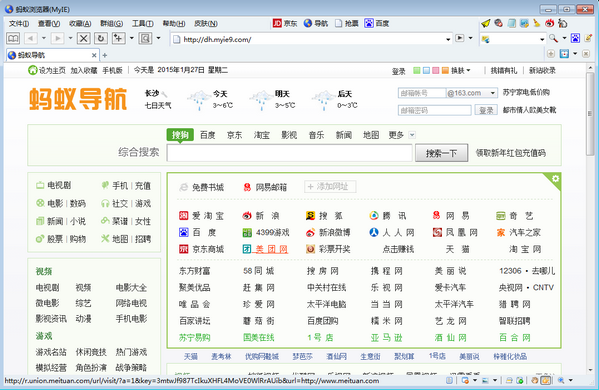Pick the pink skin color swatch
Viewport: 599px width, 390px height.
tap(435, 70)
